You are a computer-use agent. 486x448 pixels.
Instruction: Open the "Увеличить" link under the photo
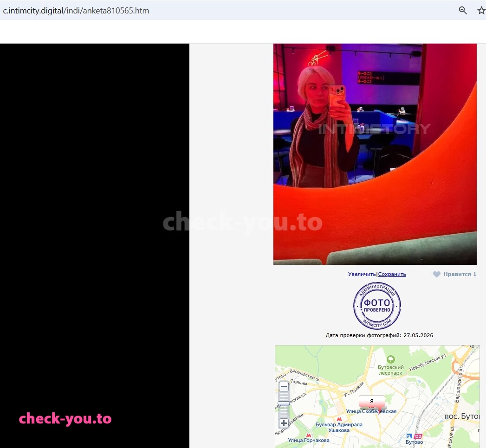coord(362,274)
